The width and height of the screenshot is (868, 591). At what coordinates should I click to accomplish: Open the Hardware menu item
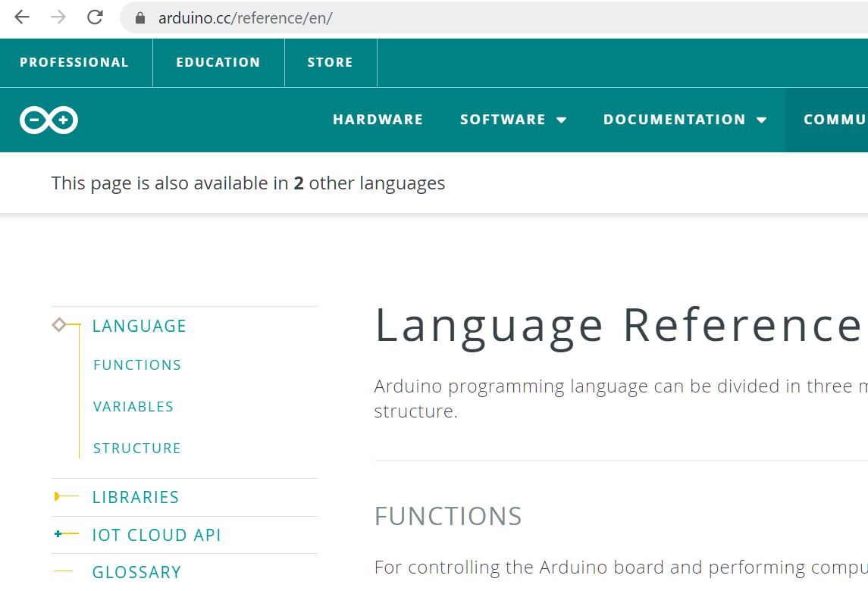378,120
